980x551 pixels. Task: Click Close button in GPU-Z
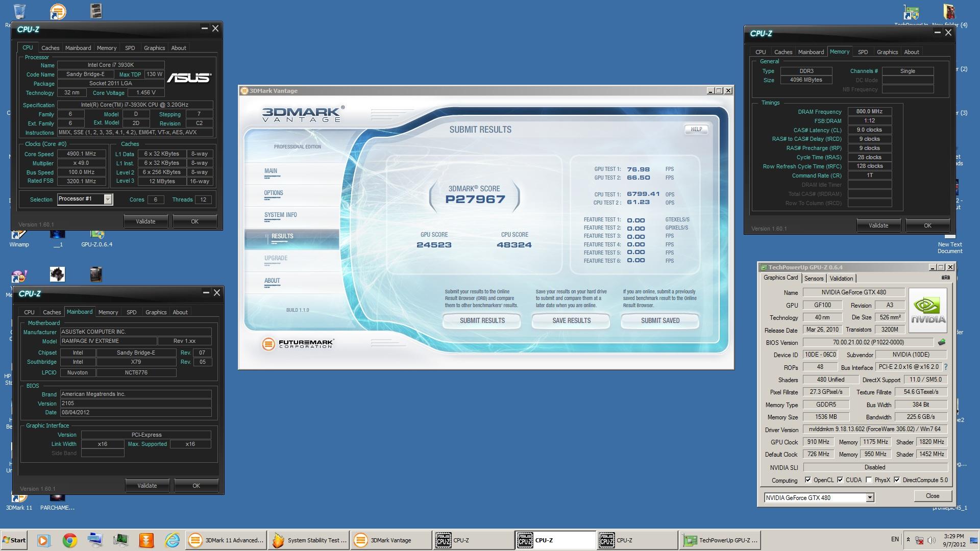(933, 496)
